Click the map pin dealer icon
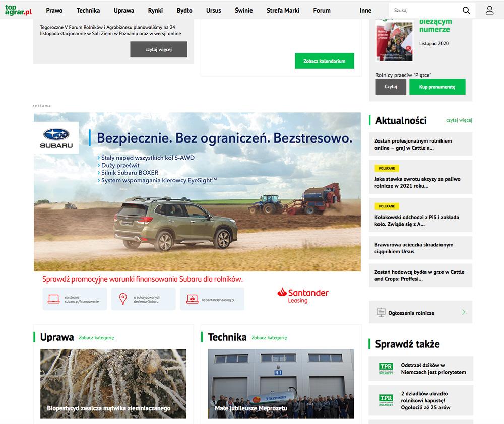 tap(122, 299)
